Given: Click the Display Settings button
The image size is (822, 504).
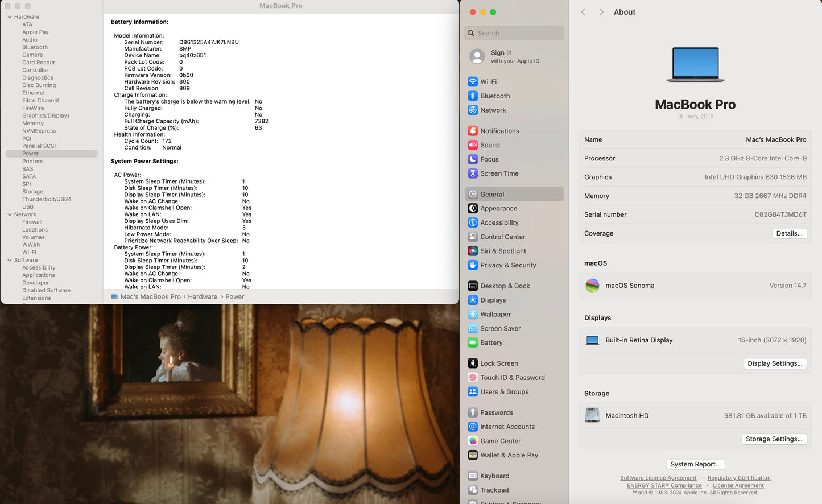Looking at the screenshot, I should 774,363.
